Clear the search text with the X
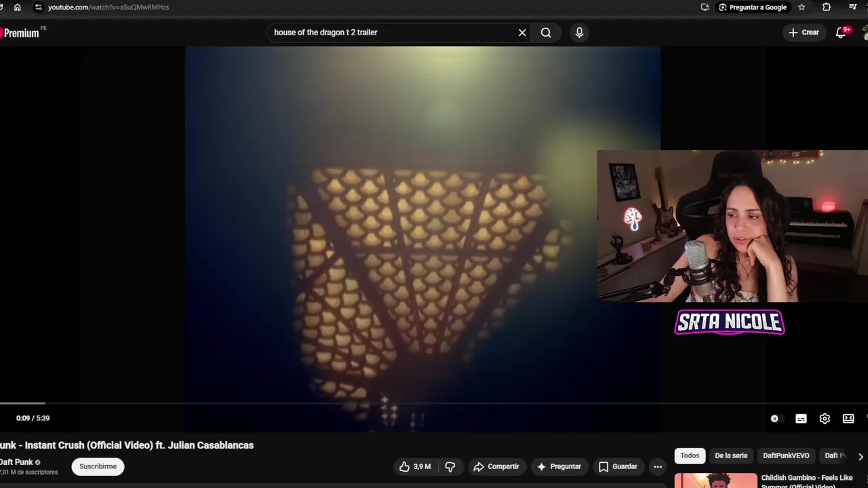The image size is (868, 488). [x=522, y=33]
